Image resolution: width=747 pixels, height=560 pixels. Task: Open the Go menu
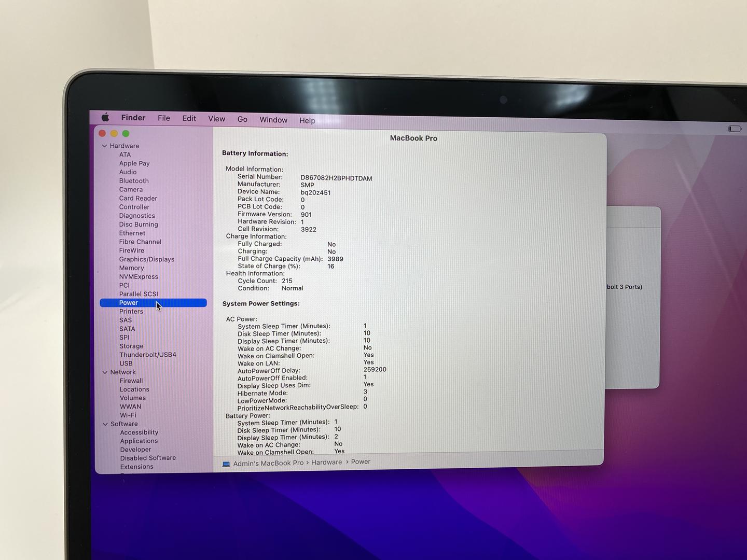click(242, 119)
